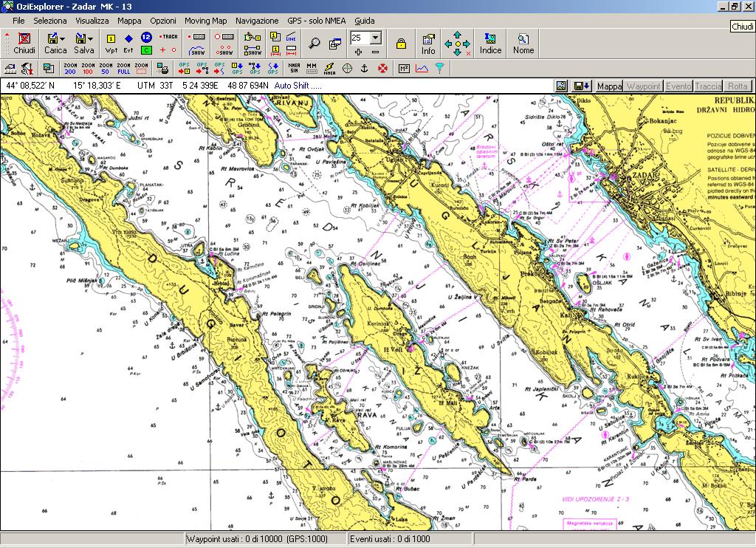This screenshot has width=756, height=548.
Task: Open the Mappa menu
Action: click(129, 21)
